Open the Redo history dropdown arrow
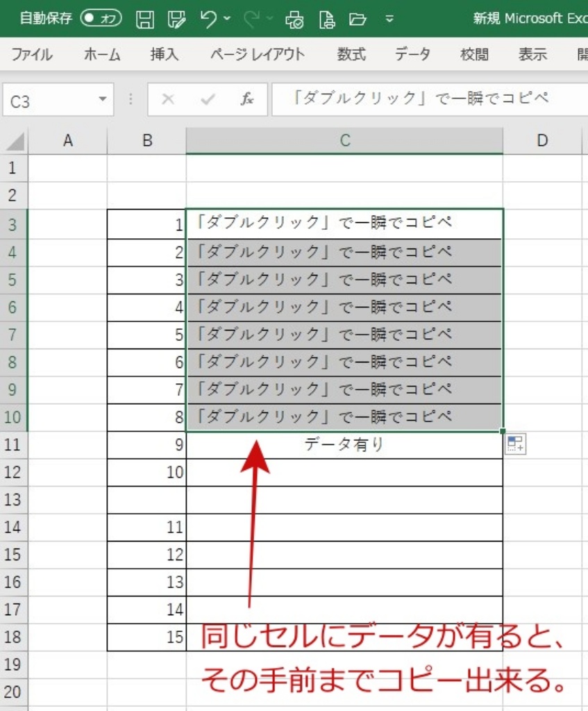The height and width of the screenshot is (711, 588). (270, 19)
